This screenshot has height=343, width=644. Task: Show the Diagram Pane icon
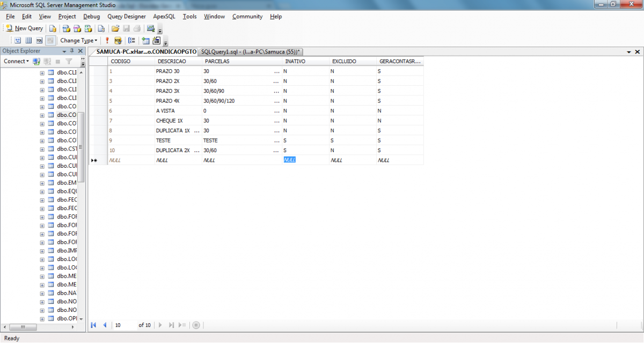tap(17, 40)
